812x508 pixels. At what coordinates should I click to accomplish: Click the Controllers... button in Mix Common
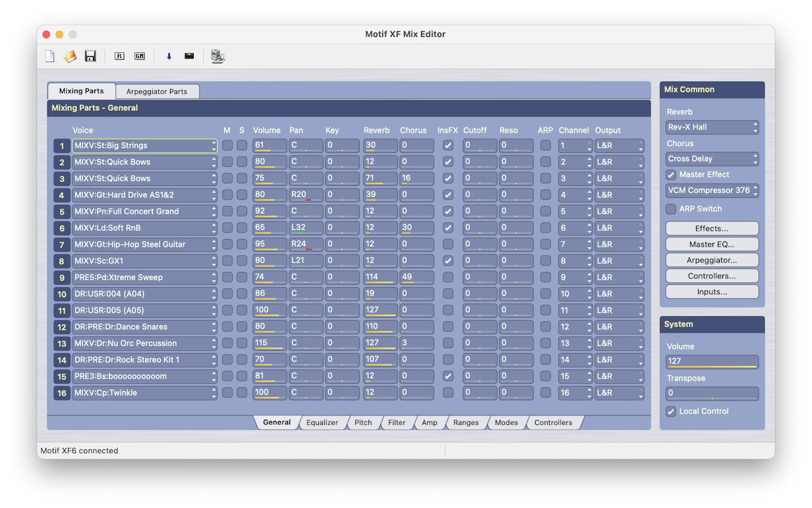coord(712,276)
